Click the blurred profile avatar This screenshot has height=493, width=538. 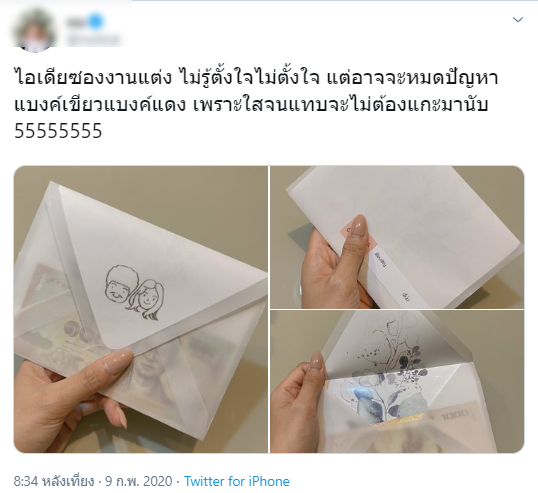click(x=34, y=30)
